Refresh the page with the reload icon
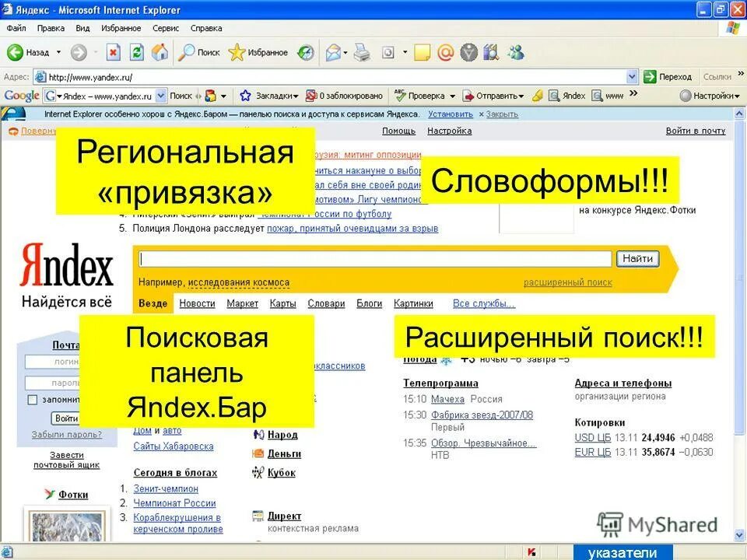Viewport: 747px width, 560px height. point(136,52)
